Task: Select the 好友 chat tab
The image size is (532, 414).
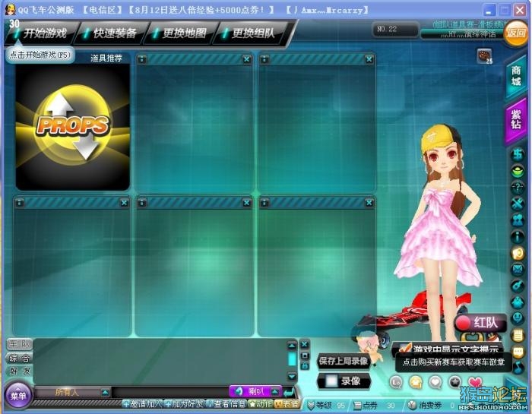Action: click(19, 371)
